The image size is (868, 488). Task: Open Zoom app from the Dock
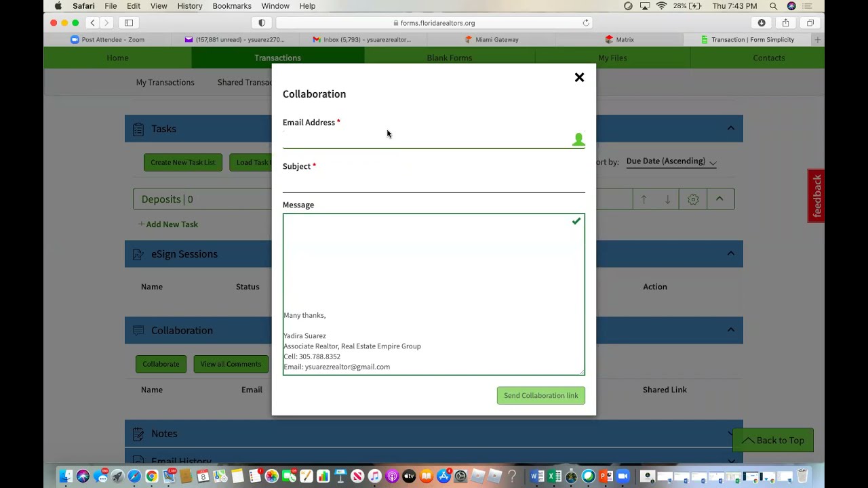click(x=623, y=476)
